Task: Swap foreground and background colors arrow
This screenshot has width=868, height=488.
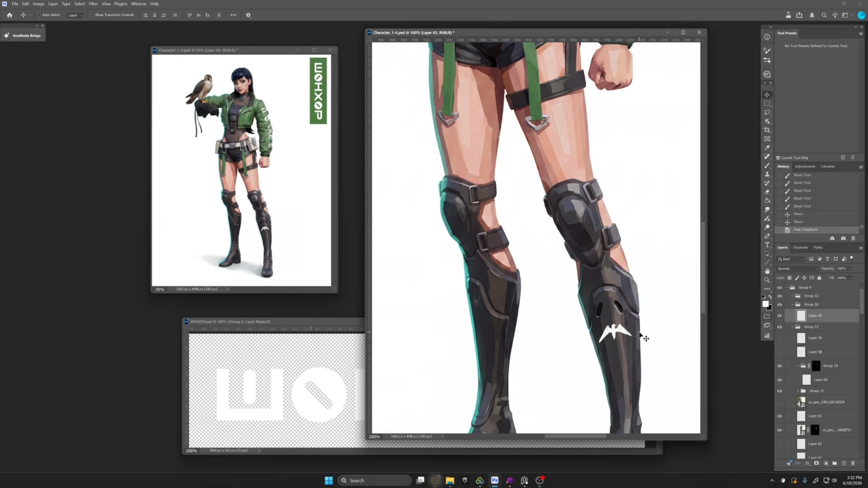Action: 770,297
